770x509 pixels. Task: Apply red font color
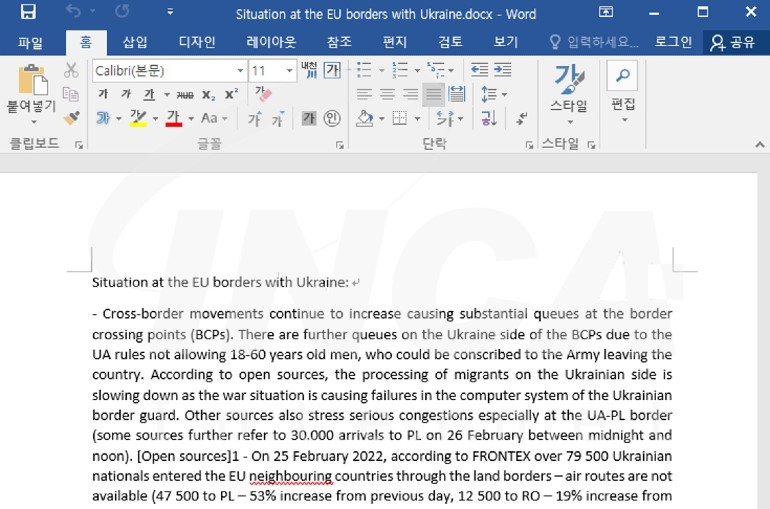[174, 118]
